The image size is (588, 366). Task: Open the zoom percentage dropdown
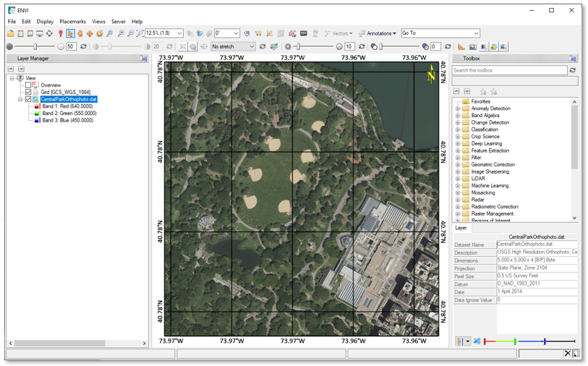tap(179, 33)
